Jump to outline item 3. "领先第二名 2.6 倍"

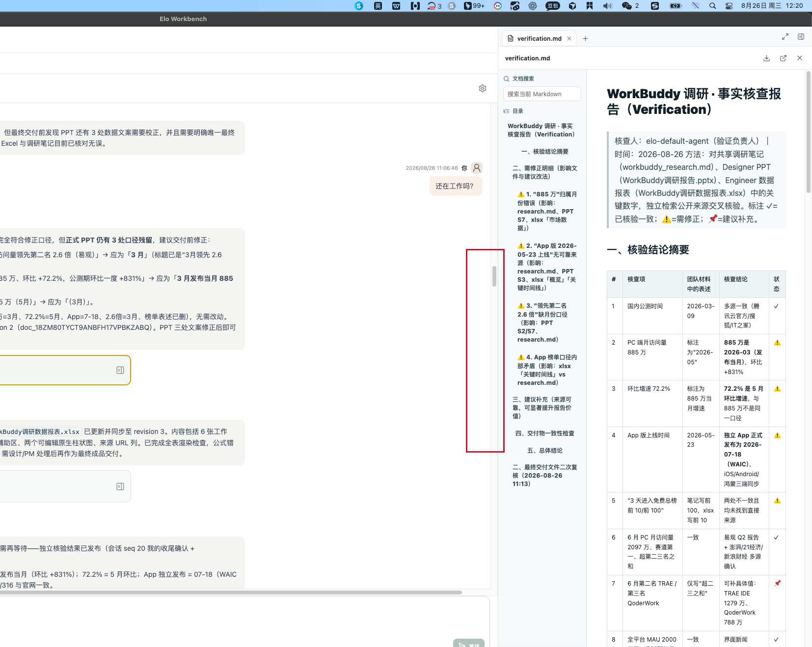(547, 323)
